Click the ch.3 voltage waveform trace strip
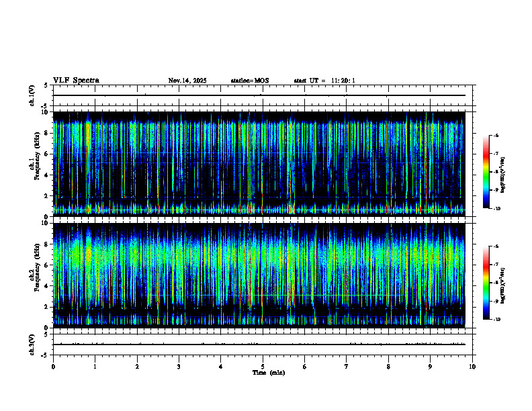532x411 pixels. 259,345
